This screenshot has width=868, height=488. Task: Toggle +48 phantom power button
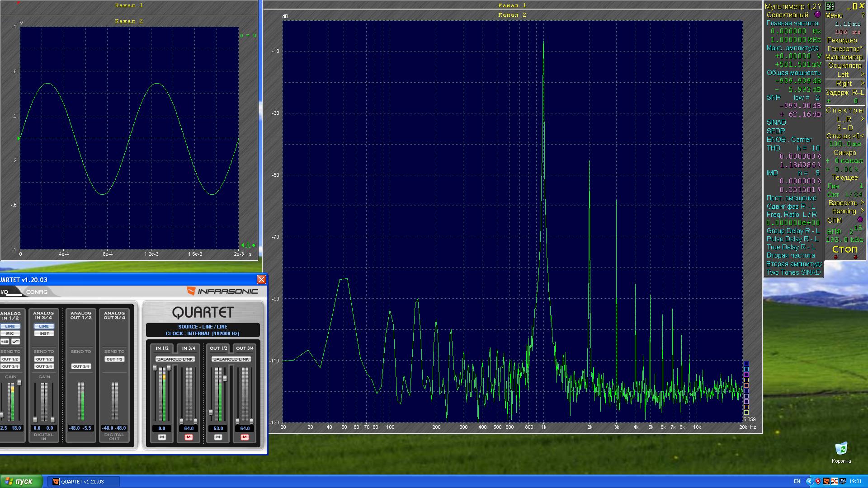click(4, 342)
